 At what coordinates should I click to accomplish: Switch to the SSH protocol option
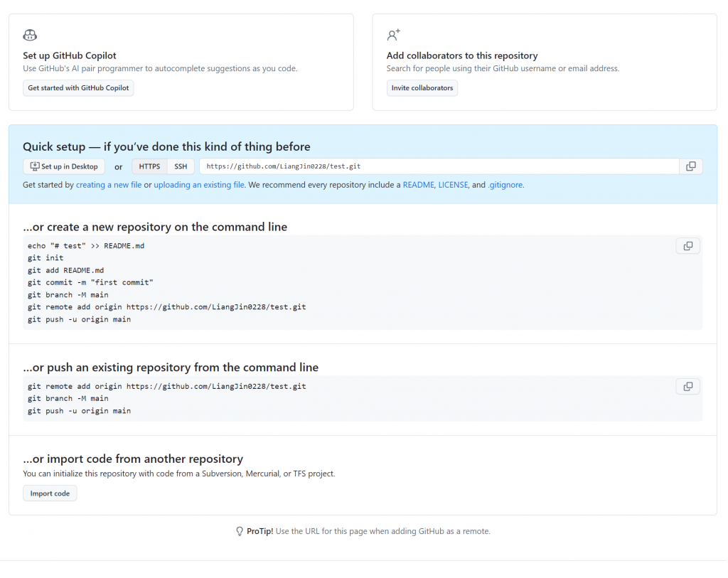click(x=181, y=166)
